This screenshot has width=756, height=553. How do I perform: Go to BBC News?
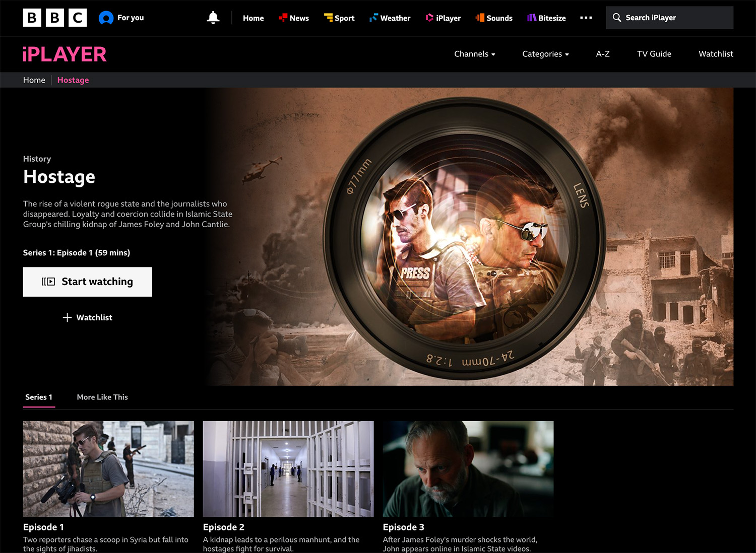coord(294,18)
